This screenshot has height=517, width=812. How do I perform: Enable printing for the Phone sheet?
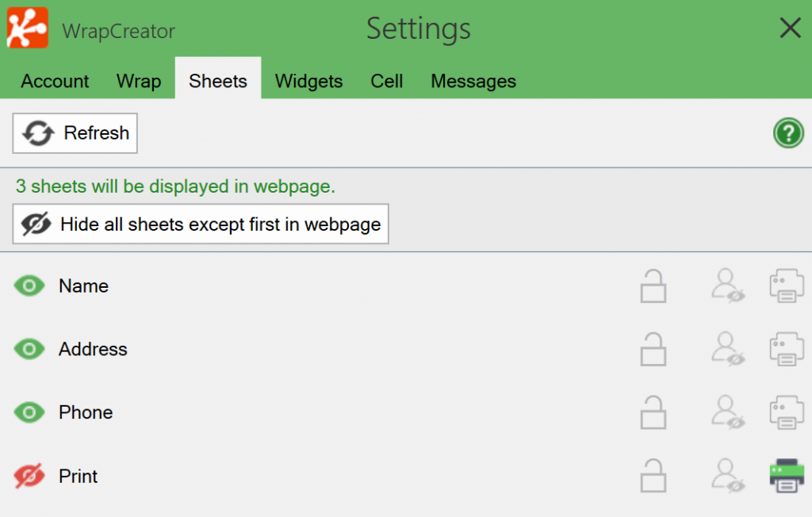click(x=786, y=412)
